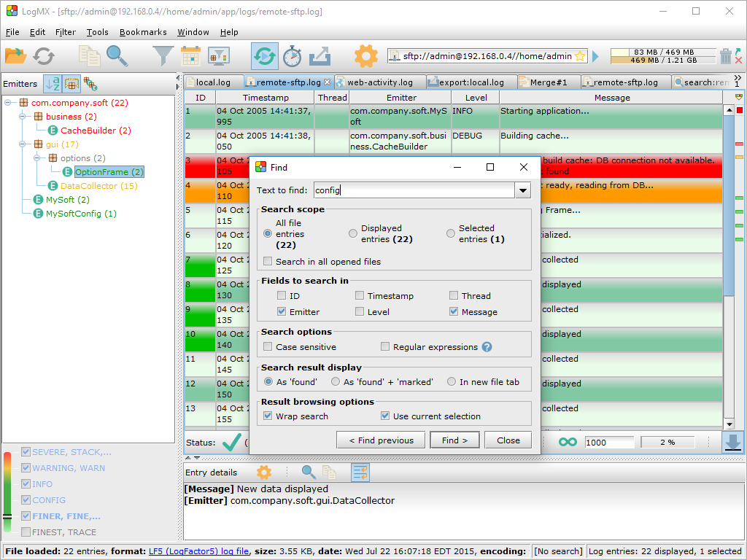Copy entries using the toolbar copy icon

[89, 55]
